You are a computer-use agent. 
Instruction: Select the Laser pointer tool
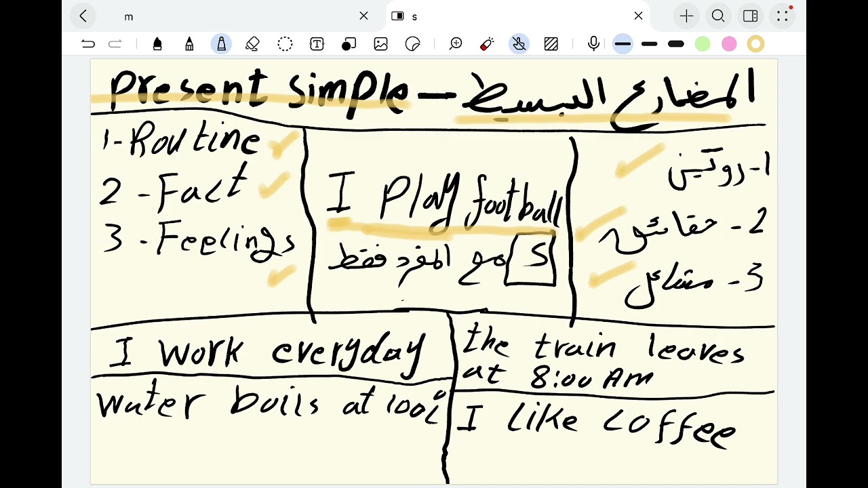point(487,44)
